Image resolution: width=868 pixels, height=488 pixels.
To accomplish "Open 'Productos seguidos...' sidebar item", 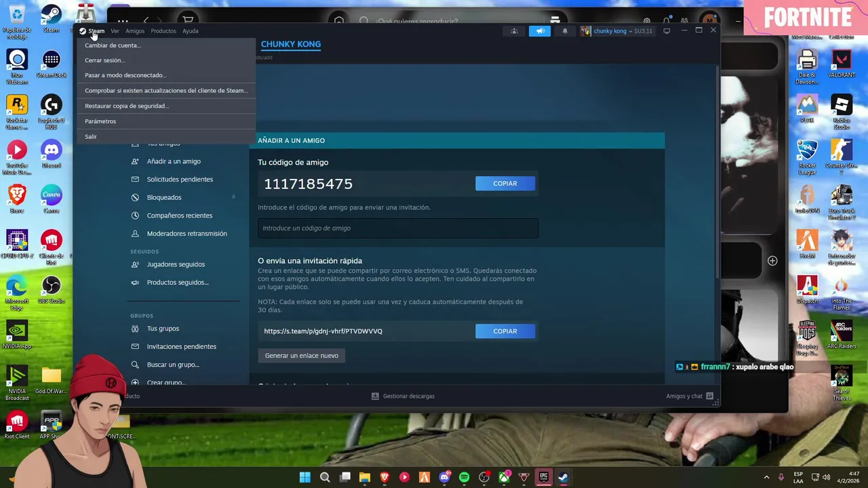I will coord(178,283).
